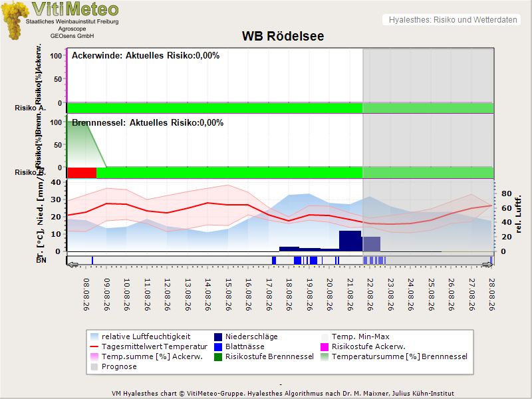Click the Risiko A. row label

pyautogui.click(x=30, y=108)
